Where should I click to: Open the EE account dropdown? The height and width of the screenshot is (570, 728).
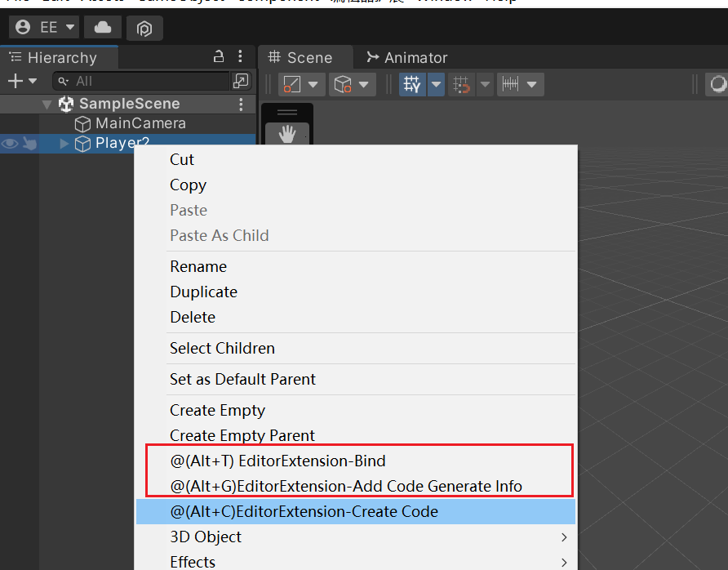pyautogui.click(x=44, y=27)
